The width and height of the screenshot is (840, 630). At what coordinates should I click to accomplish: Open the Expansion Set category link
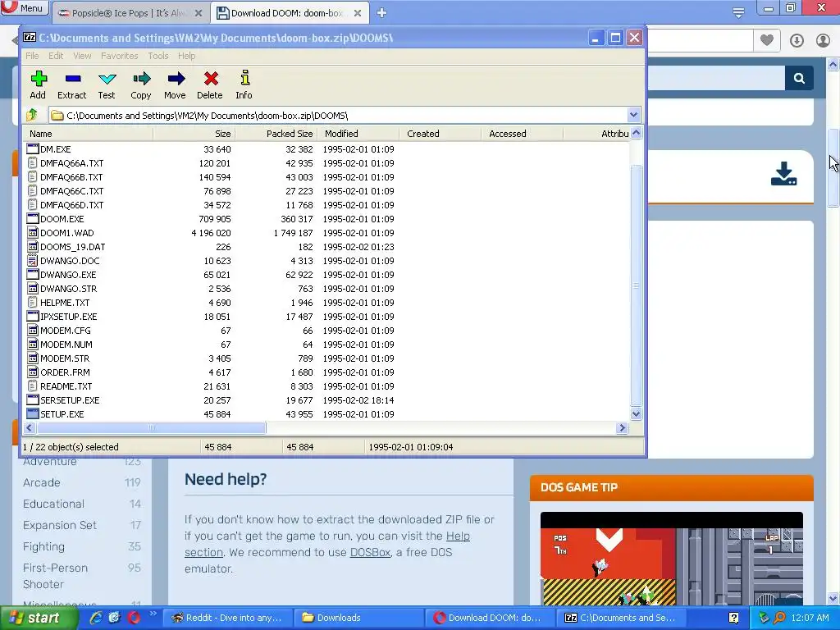(60, 526)
